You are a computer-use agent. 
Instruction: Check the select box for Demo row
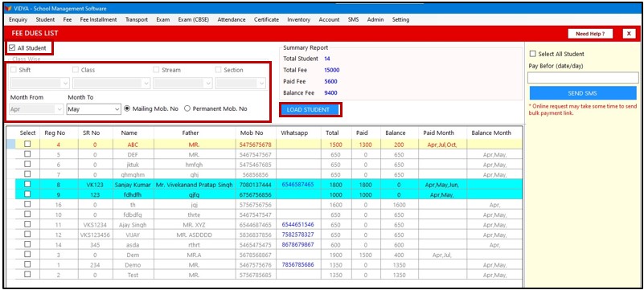pos(27,264)
